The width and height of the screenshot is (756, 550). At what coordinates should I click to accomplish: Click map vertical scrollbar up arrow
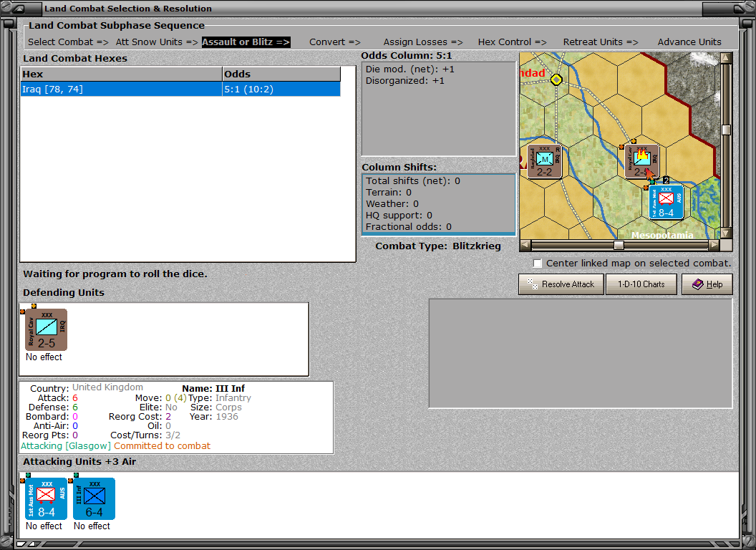726,59
